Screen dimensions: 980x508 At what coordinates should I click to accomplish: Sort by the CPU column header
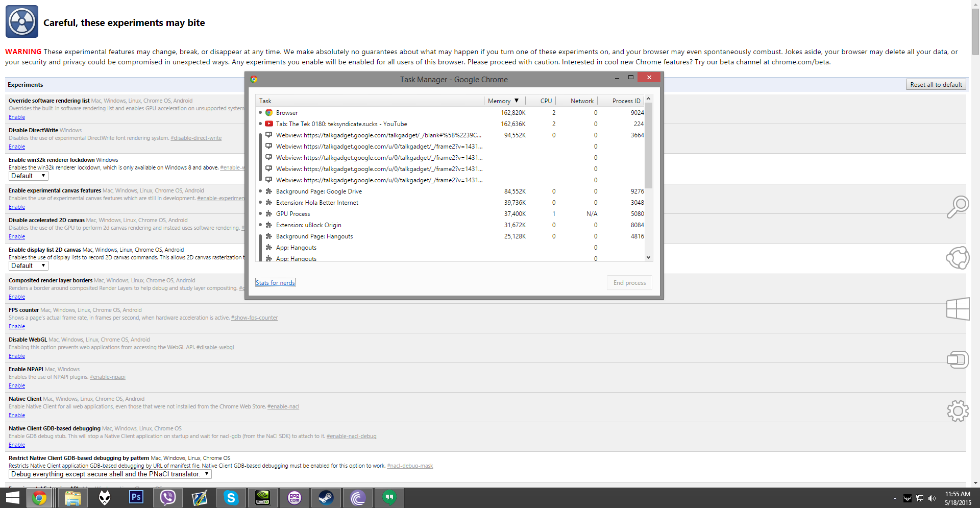point(541,101)
